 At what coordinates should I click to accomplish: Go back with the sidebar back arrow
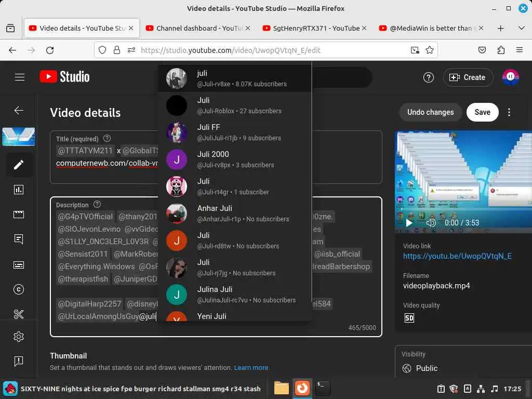click(x=19, y=110)
